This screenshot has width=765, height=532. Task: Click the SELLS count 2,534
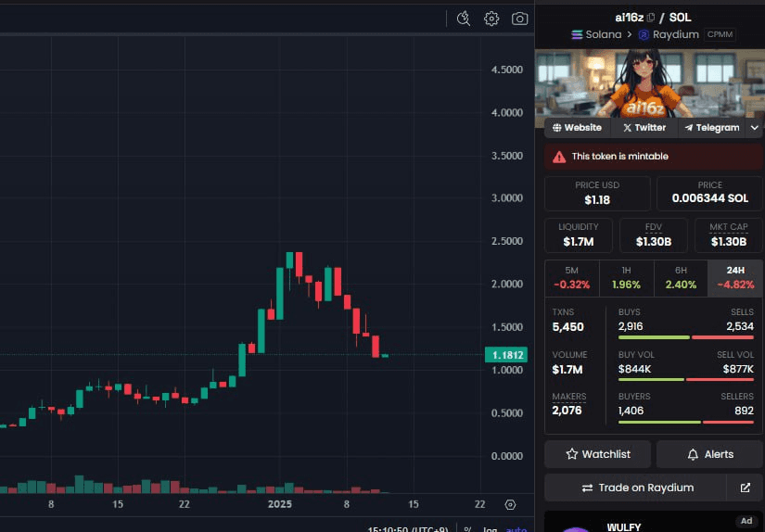click(x=740, y=327)
